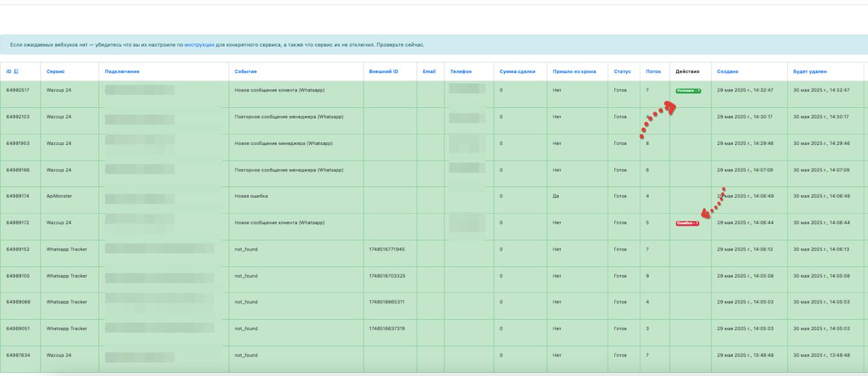The height and width of the screenshot is (376, 868).
Task: Select webhook ID 64989172
Action: (x=17, y=222)
